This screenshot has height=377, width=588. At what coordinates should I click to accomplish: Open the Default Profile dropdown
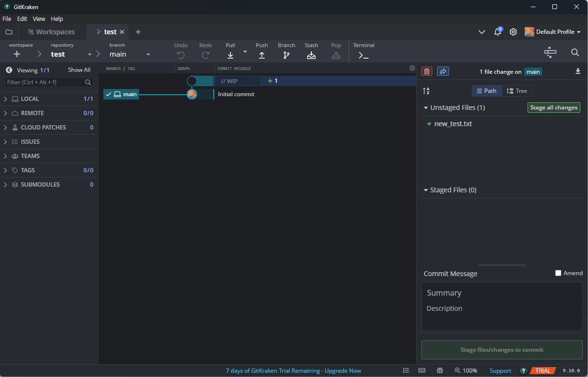point(552,32)
